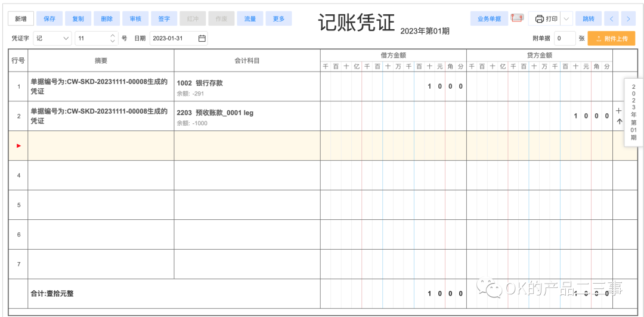This screenshot has width=644, height=317.
Task: Click row number 7
Action: (18, 264)
